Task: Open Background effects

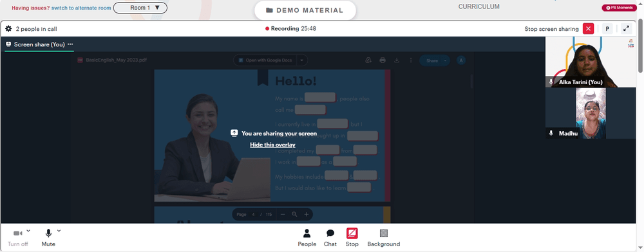Action: [384, 238]
